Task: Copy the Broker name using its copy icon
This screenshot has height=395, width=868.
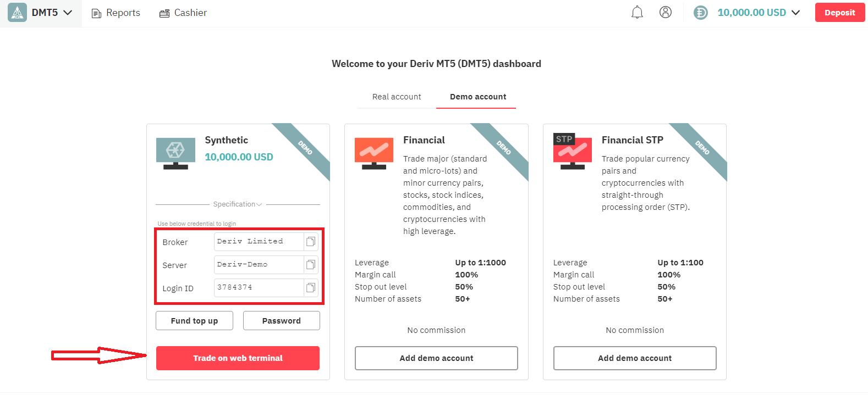Action: point(311,241)
